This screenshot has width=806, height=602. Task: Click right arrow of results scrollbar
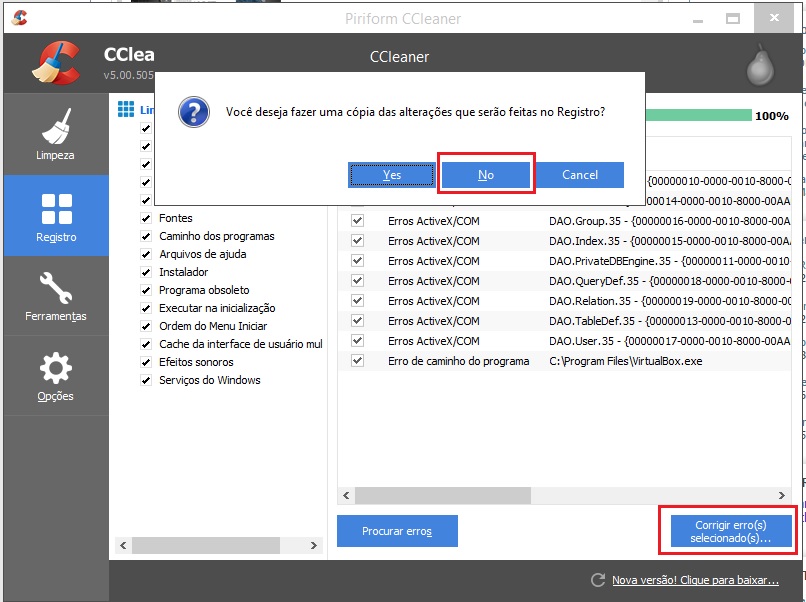(782, 496)
